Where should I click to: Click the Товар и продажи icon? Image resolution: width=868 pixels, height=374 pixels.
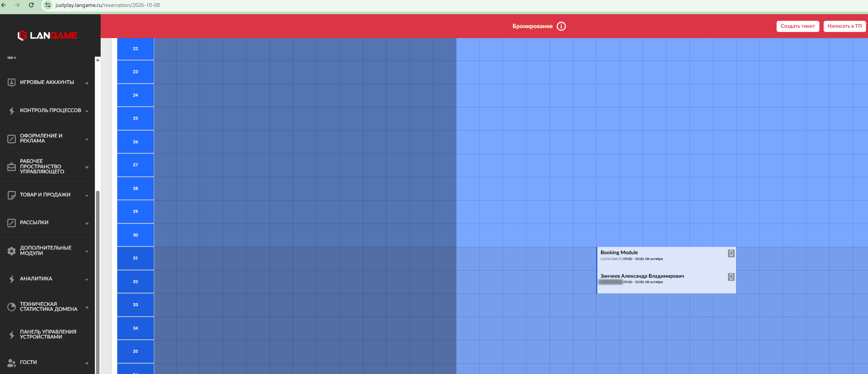pos(11,195)
